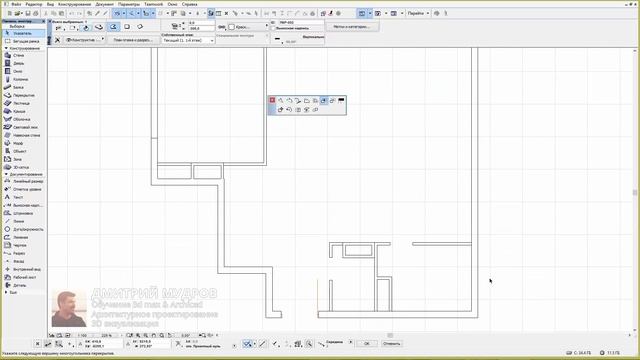The image size is (640, 360).
Task: Open the Собственный этаж story dropdown
Action: 188,40
